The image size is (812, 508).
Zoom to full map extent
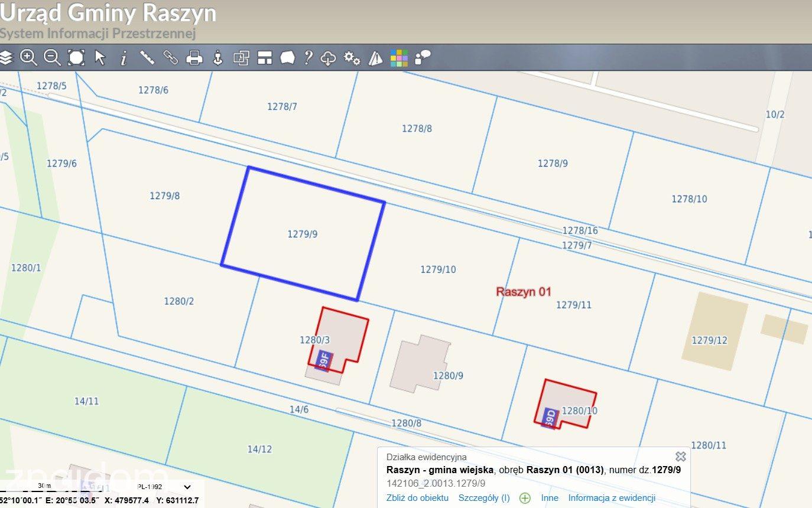[x=76, y=57]
